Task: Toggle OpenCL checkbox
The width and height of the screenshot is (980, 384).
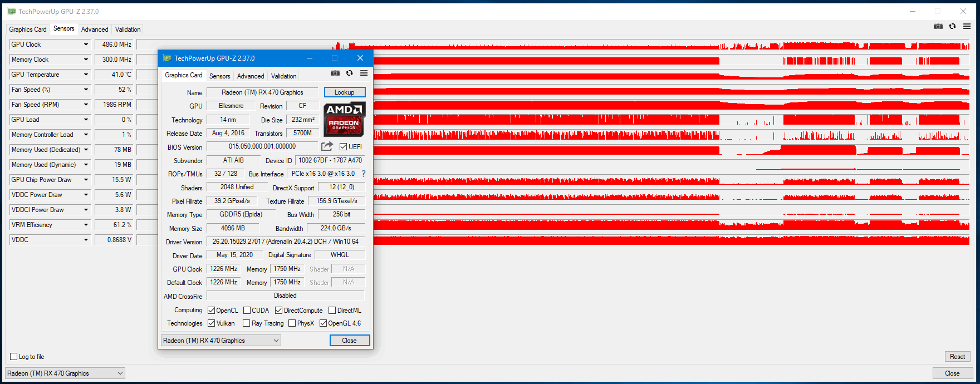Action: 212,311
